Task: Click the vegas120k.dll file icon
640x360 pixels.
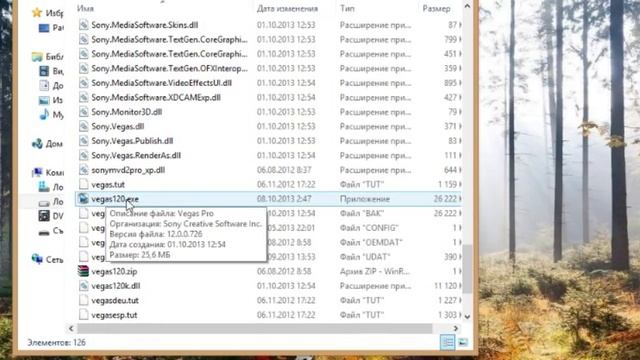Action: 84,286
